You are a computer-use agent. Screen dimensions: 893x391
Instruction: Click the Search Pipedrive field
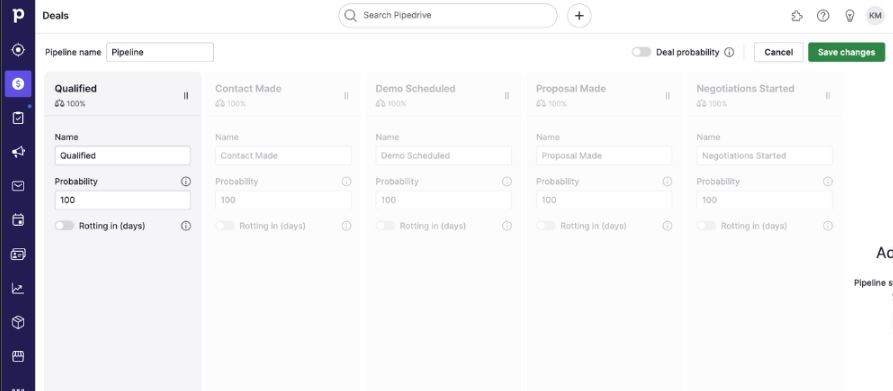(x=448, y=15)
